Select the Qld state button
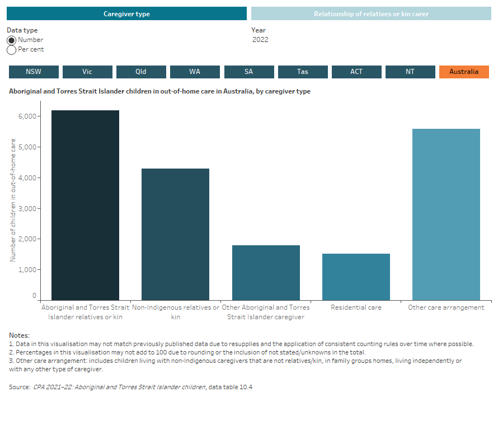 tap(141, 72)
